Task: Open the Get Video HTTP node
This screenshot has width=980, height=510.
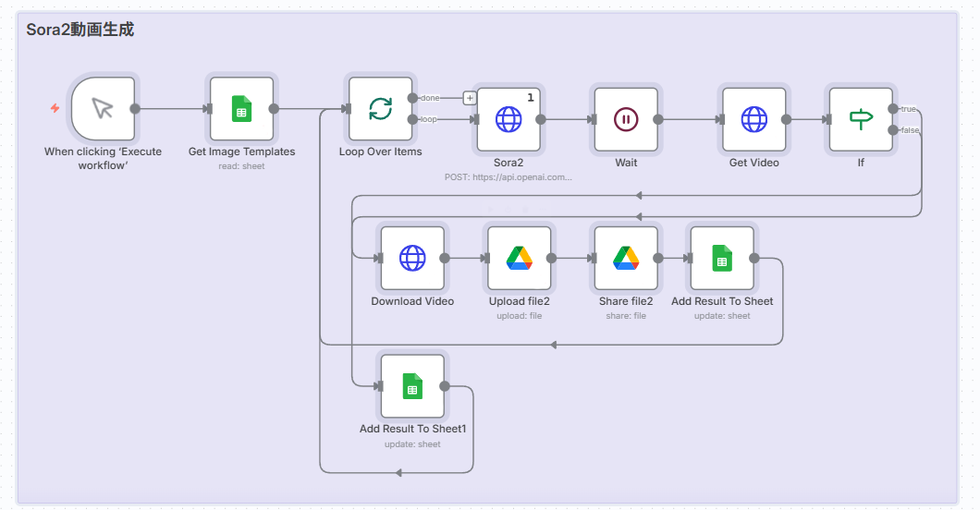Action: [753, 119]
